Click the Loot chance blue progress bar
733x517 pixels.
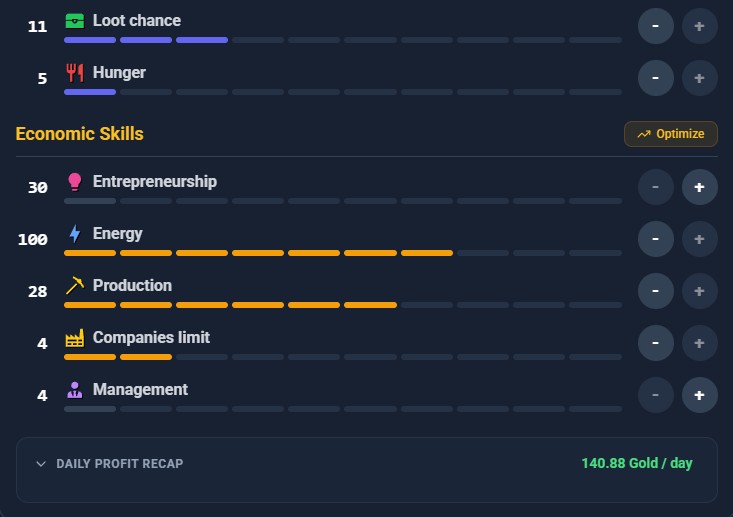(343, 40)
